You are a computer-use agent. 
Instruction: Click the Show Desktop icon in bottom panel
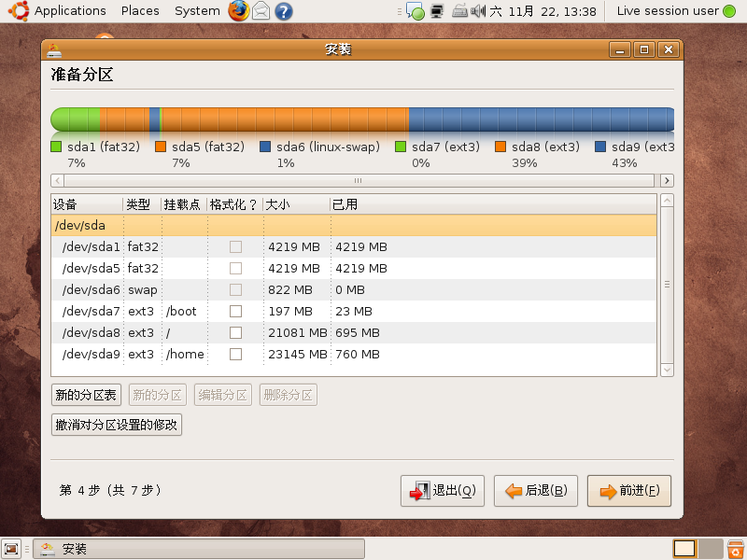(x=11, y=549)
